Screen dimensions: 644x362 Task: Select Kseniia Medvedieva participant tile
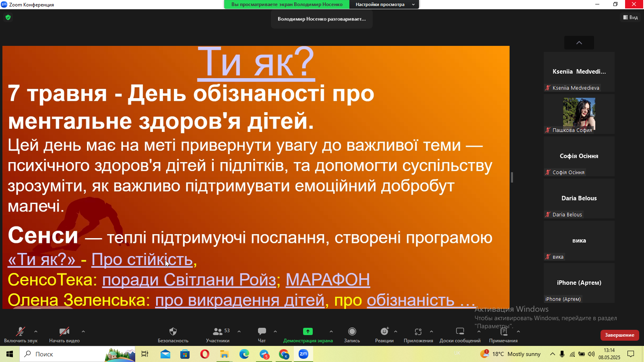pos(579,72)
